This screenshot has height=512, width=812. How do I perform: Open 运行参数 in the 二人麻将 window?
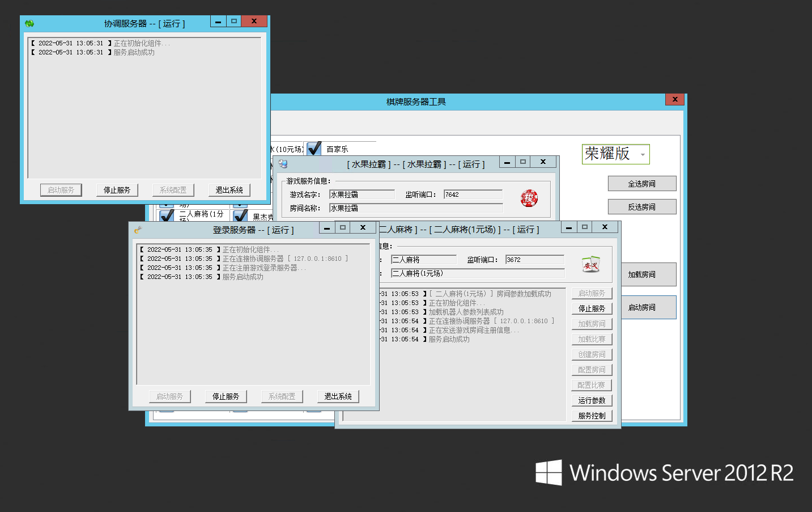pyautogui.click(x=591, y=400)
